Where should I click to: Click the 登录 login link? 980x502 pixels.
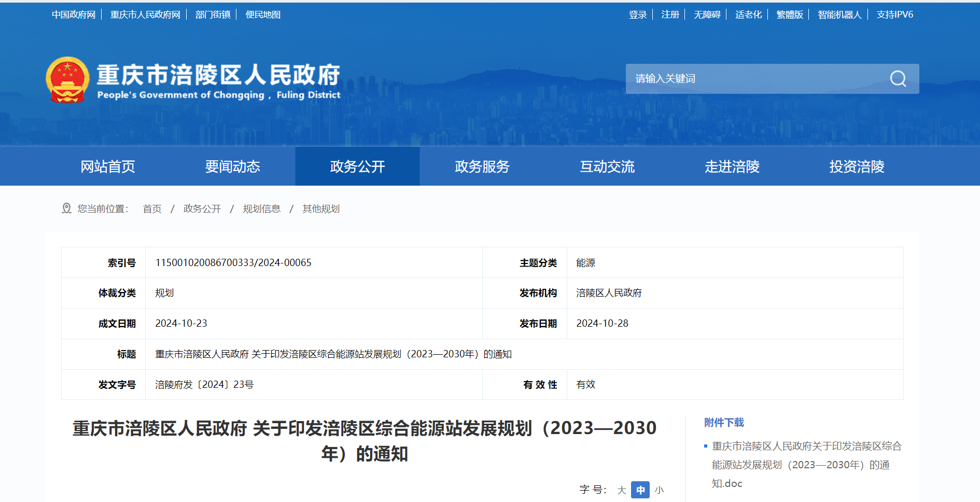637,14
